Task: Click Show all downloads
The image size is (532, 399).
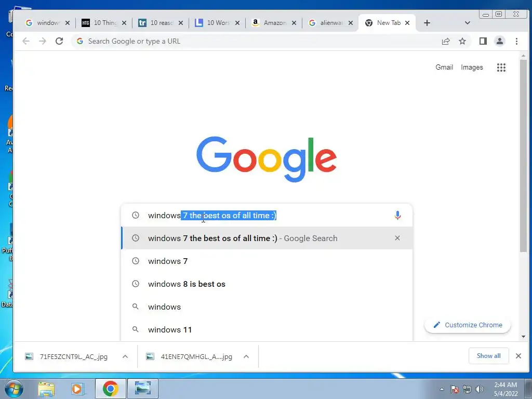Action: [488, 355]
